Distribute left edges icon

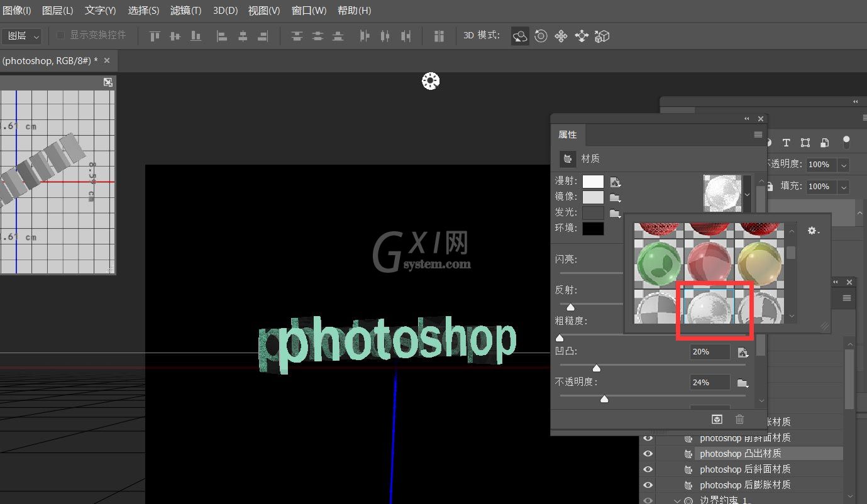pyautogui.click(x=365, y=36)
